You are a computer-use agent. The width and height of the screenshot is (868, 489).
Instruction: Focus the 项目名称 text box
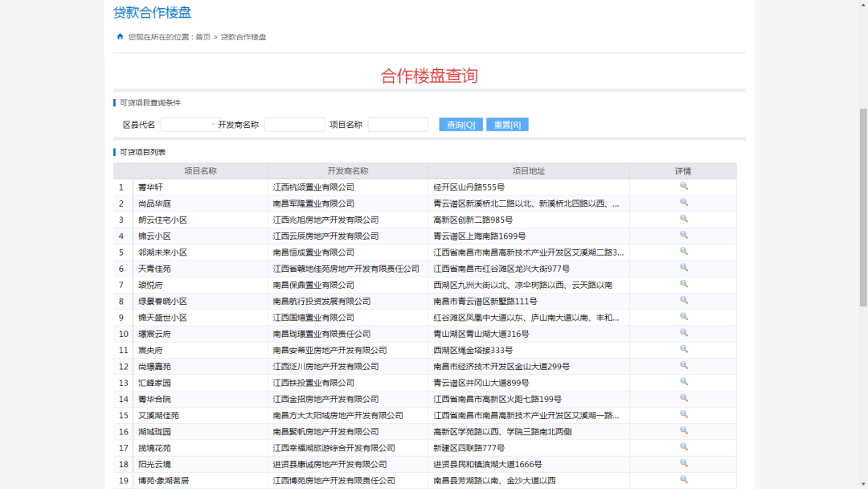coord(398,125)
